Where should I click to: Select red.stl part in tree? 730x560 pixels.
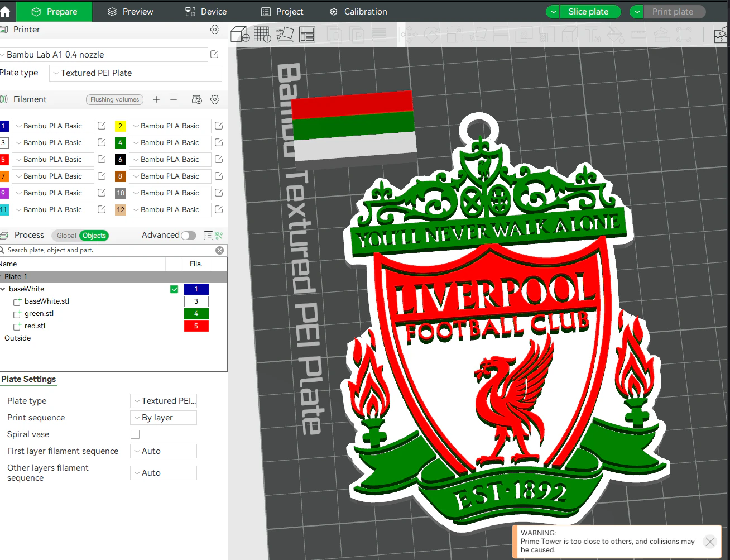(35, 326)
